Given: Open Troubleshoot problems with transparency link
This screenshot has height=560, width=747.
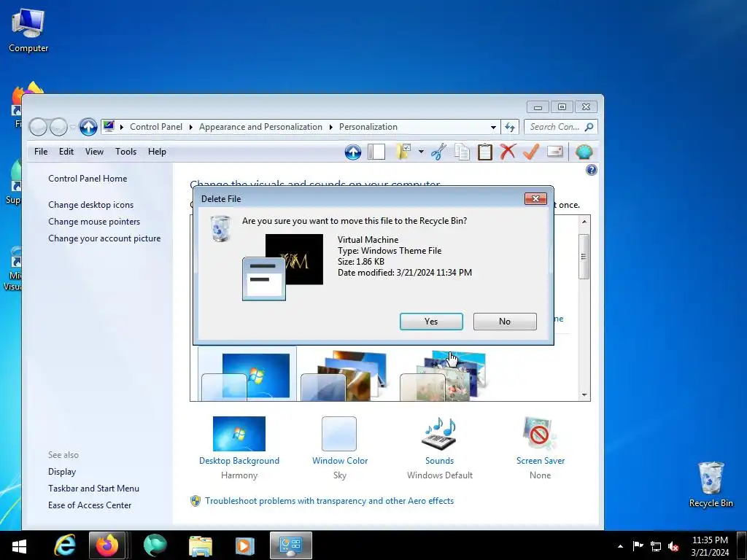Looking at the screenshot, I should click(x=329, y=501).
